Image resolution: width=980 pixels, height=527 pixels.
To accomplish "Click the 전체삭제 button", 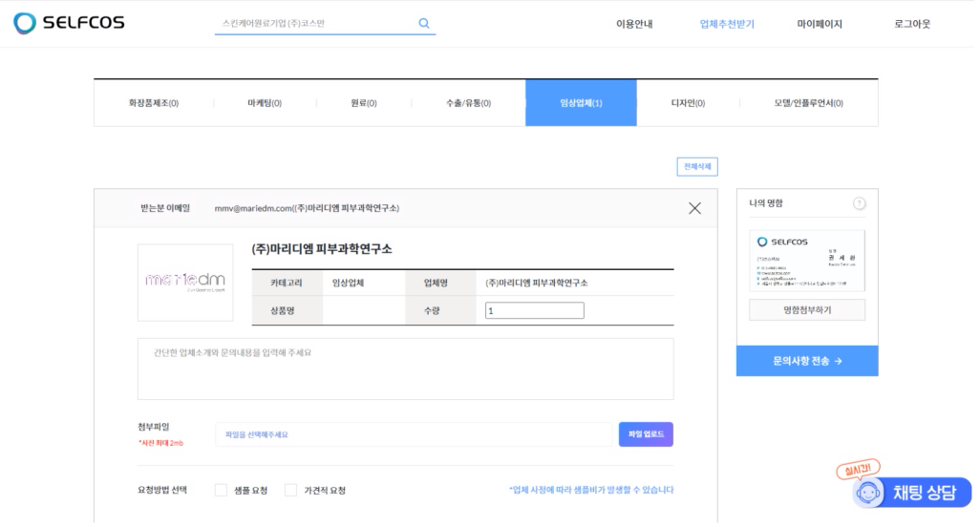I will point(697,167).
